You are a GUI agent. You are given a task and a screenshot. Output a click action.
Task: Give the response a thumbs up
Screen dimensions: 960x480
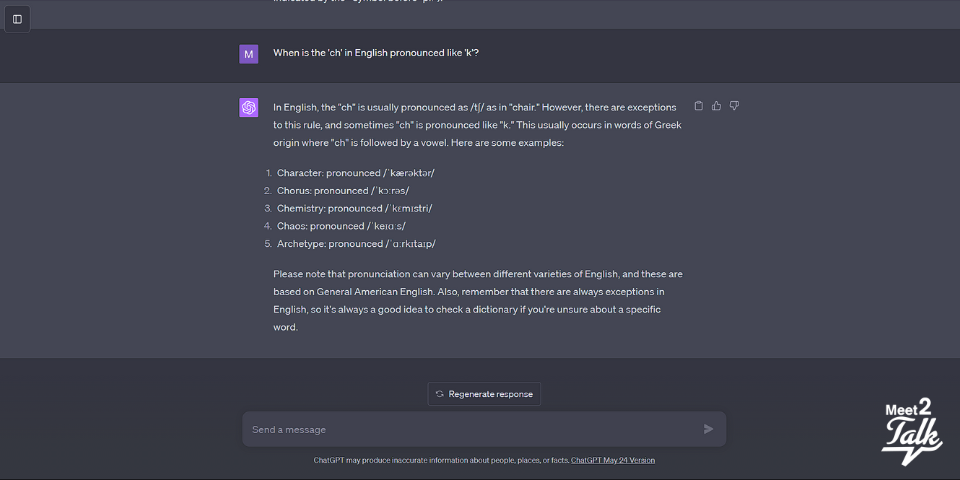[716, 106]
